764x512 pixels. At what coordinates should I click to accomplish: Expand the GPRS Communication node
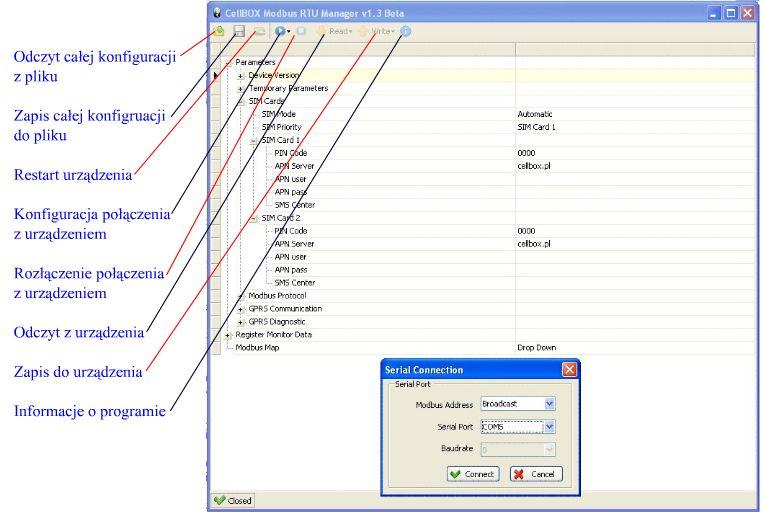click(x=240, y=309)
